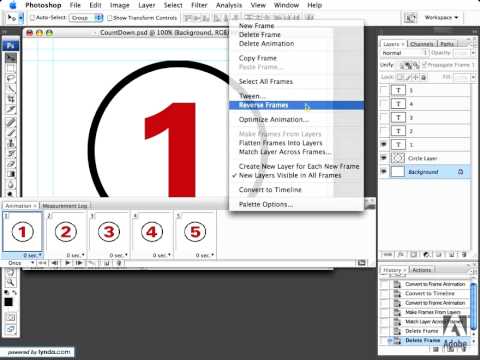Image resolution: width=480 pixels, height=360 pixels.
Task: Enable Show Transform Controls checkbox
Action: pos(110,18)
